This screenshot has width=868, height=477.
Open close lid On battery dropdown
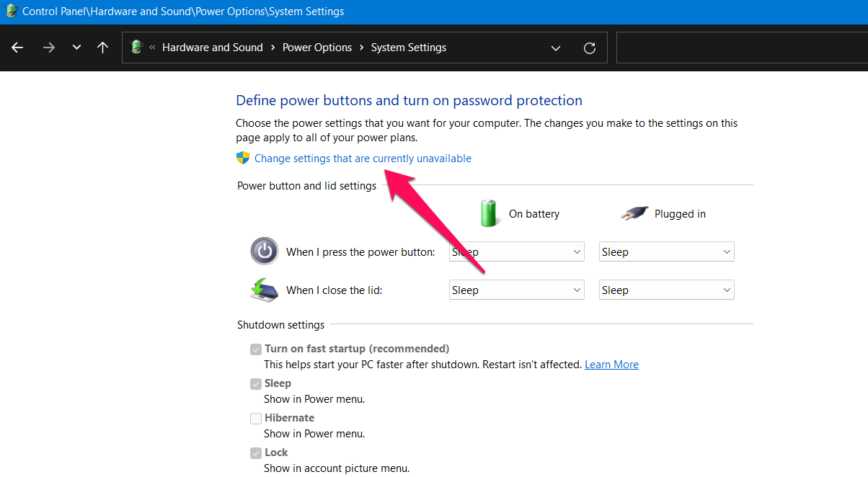(516, 290)
